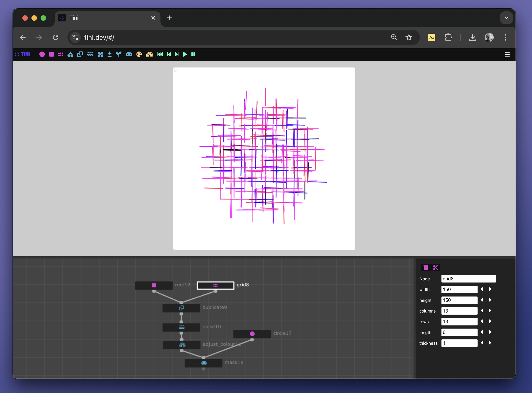
Task: Delete the grid8 node with trash icon
Action: [x=426, y=267]
